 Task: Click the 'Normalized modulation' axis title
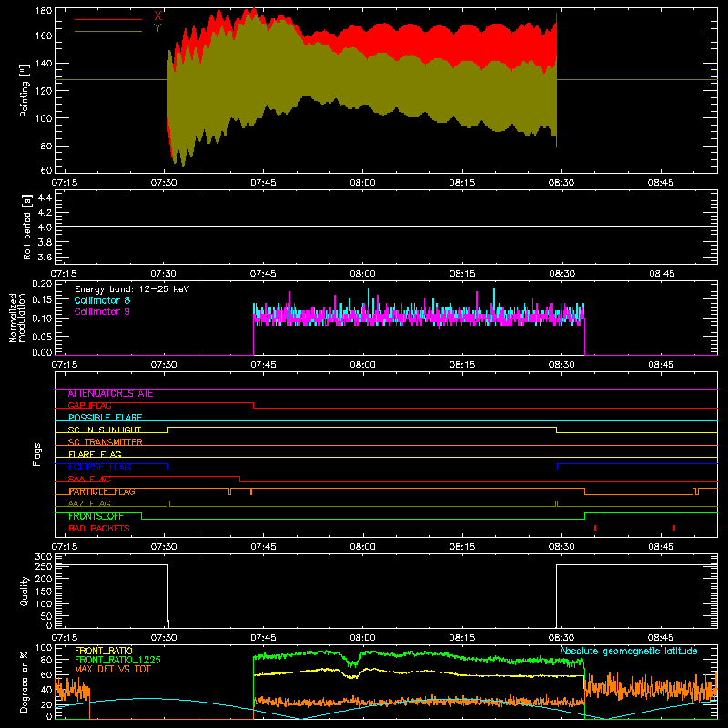pos(17,318)
